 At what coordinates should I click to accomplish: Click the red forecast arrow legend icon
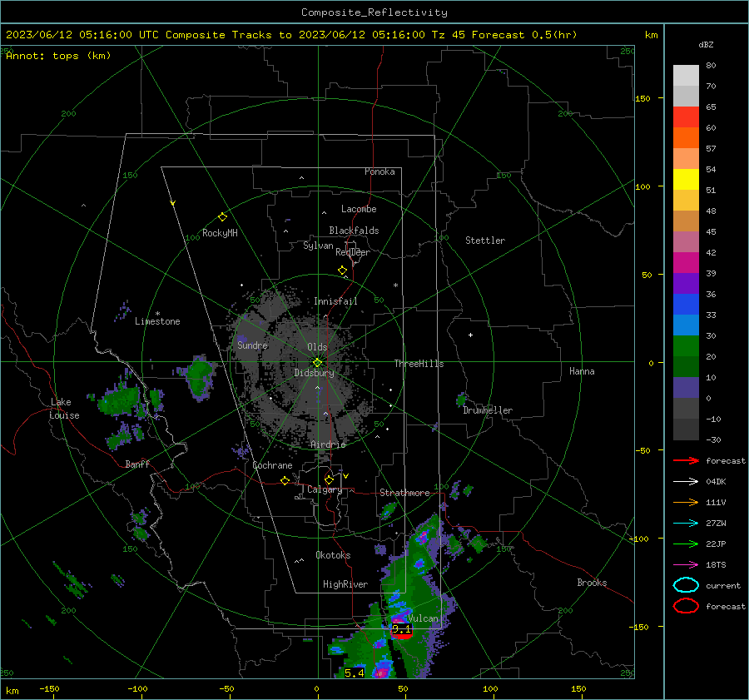point(686,460)
